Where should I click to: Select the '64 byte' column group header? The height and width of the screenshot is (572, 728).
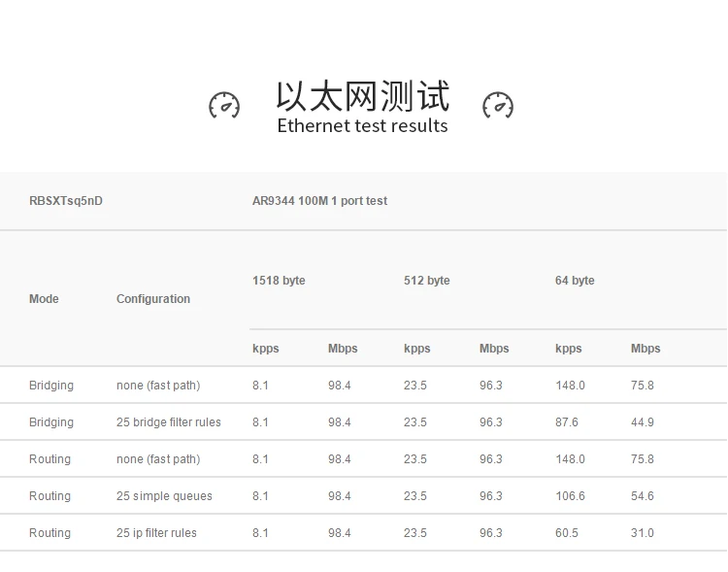point(575,281)
